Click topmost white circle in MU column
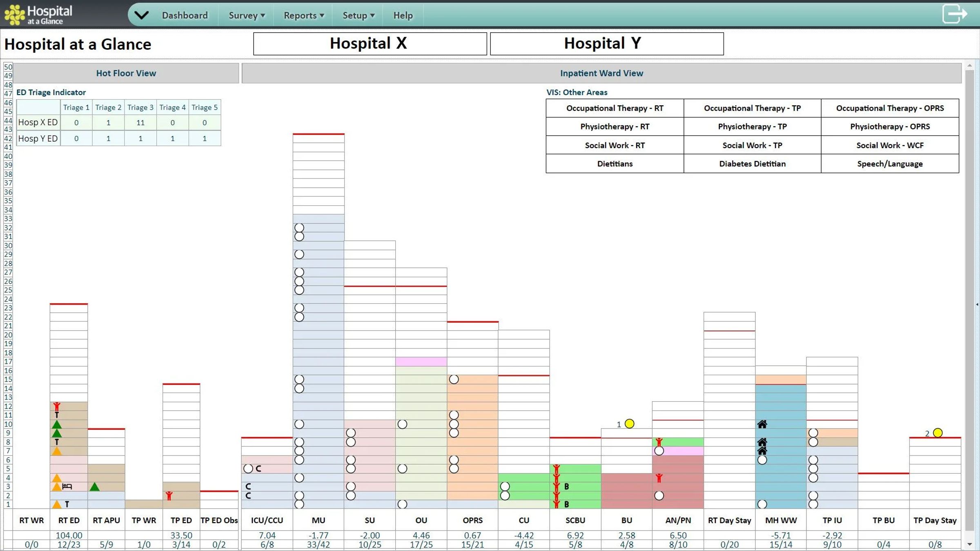Viewport: 980px width, 551px height. click(299, 228)
